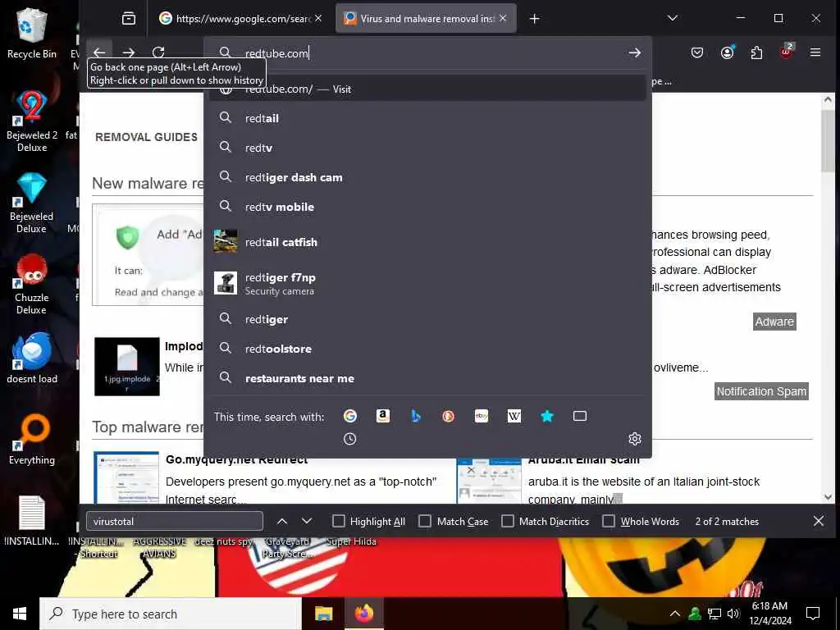Click the back arrow button
The image size is (840, 630).
[x=99, y=52]
